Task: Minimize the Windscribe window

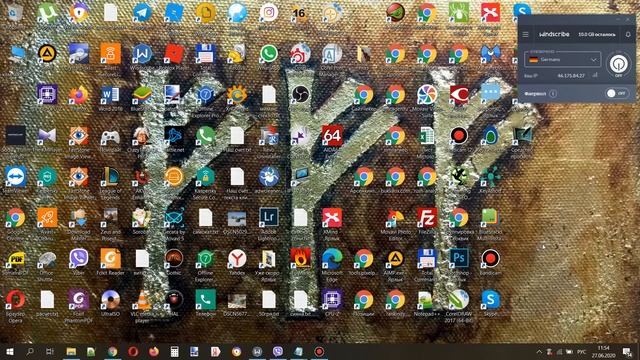Action: [x=618, y=19]
